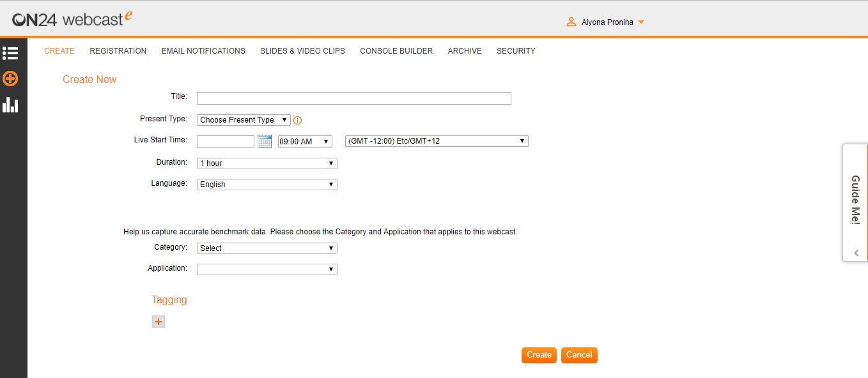Image resolution: width=868 pixels, height=378 pixels.
Task: Click the orange plus create icon in sidebar
Action: (x=10, y=79)
